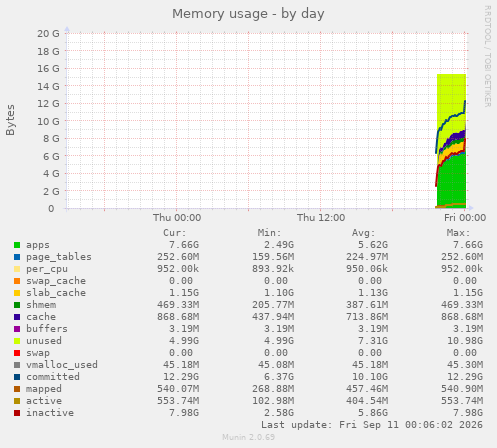Click page_tables minimum 159.56M
497x448 pixels.
pos(273,257)
